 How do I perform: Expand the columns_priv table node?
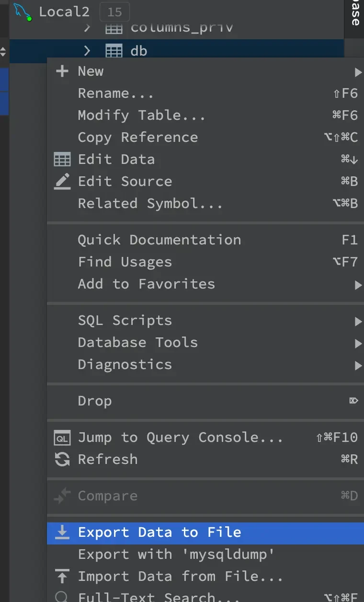coord(87,28)
